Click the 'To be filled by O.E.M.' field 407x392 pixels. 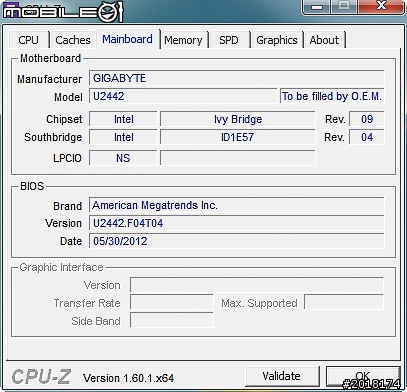point(332,96)
